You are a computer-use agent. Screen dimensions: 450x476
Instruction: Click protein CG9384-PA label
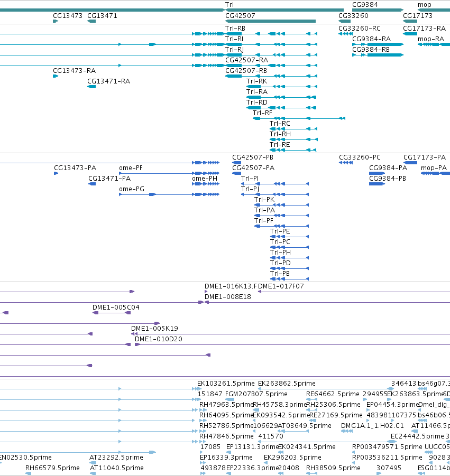tap(388, 168)
